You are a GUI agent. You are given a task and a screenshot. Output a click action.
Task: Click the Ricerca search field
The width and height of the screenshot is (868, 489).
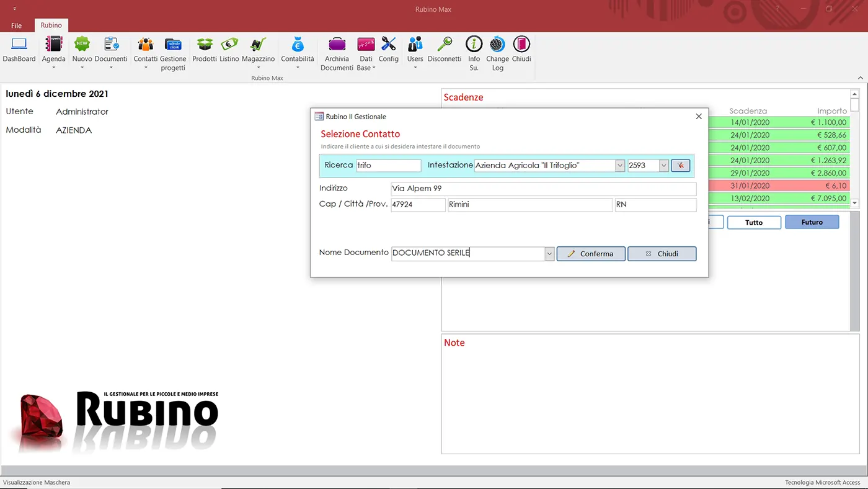(x=389, y=166)
